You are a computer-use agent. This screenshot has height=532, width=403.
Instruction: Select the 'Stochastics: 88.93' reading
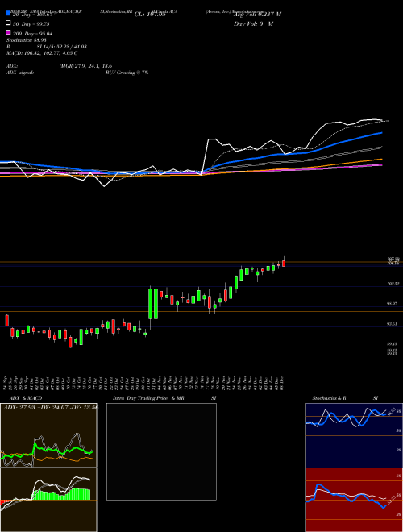tap(27, 40)
